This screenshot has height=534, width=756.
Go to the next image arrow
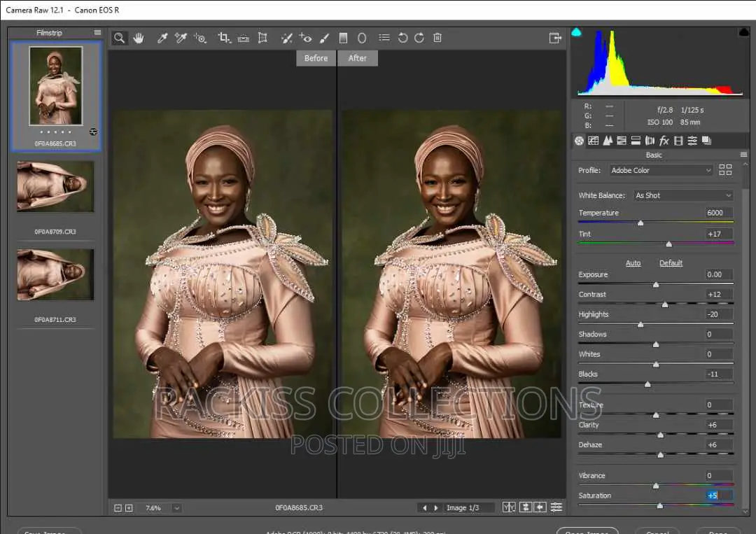436,508
